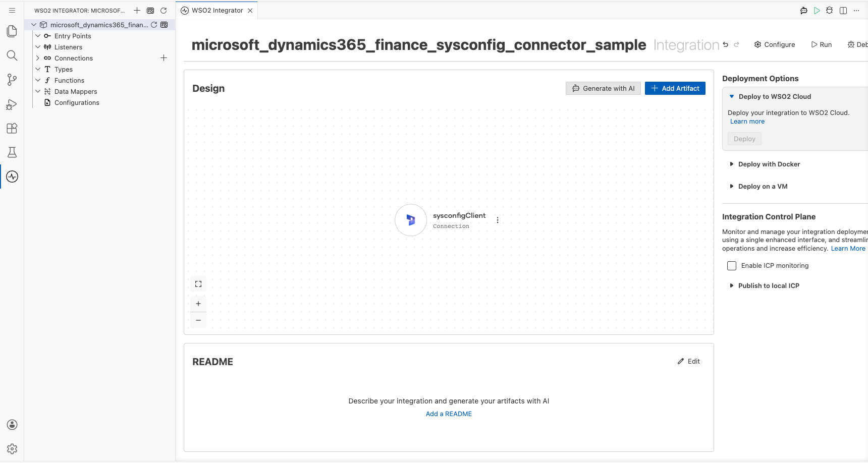Zoom in on Design canvas
Screen dimensions: 868x463
(x=198, y=304)
